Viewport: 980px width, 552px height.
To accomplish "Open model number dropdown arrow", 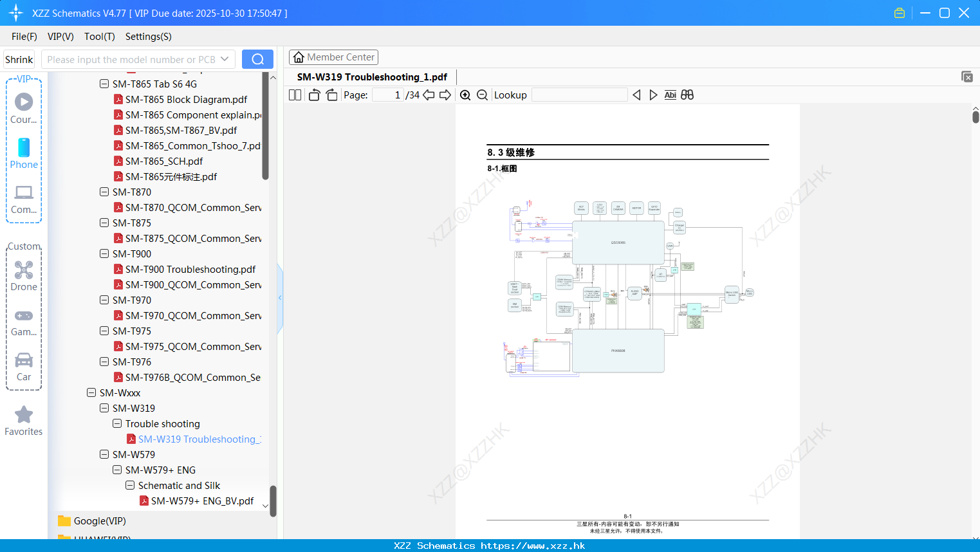I will tap(225, 59).
